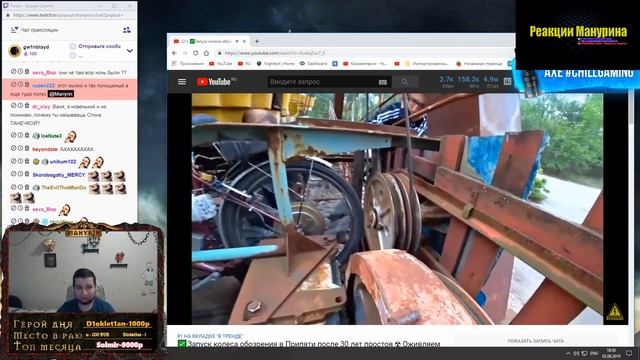Click the playing YouTube video frame

point(398,209)
